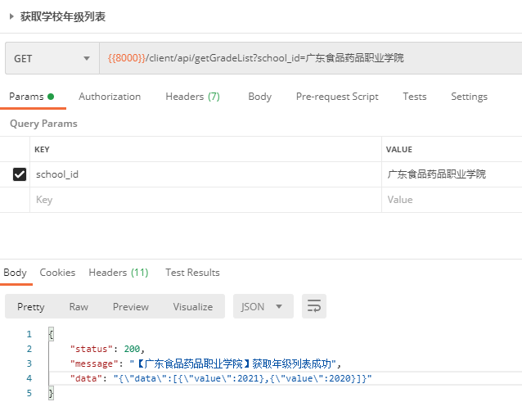Open the response Headers (11) tab
Screen dimensions: 522x420
point(119,273)
